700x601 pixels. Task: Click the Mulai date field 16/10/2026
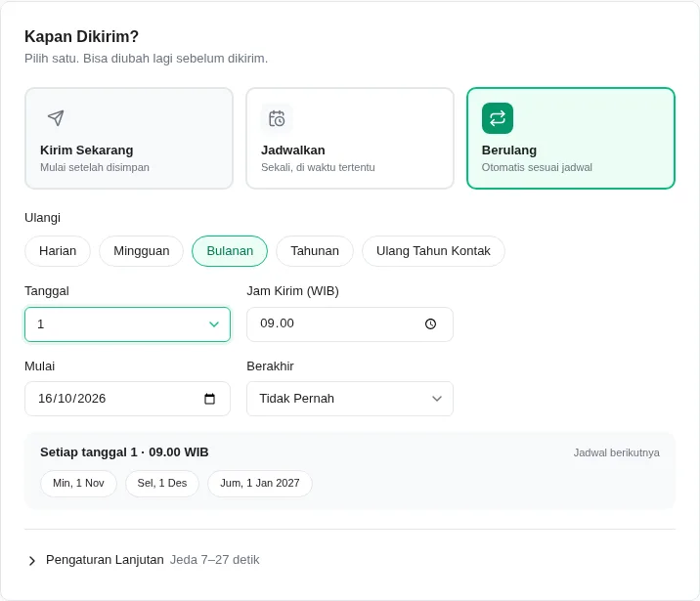pos(128,399)
